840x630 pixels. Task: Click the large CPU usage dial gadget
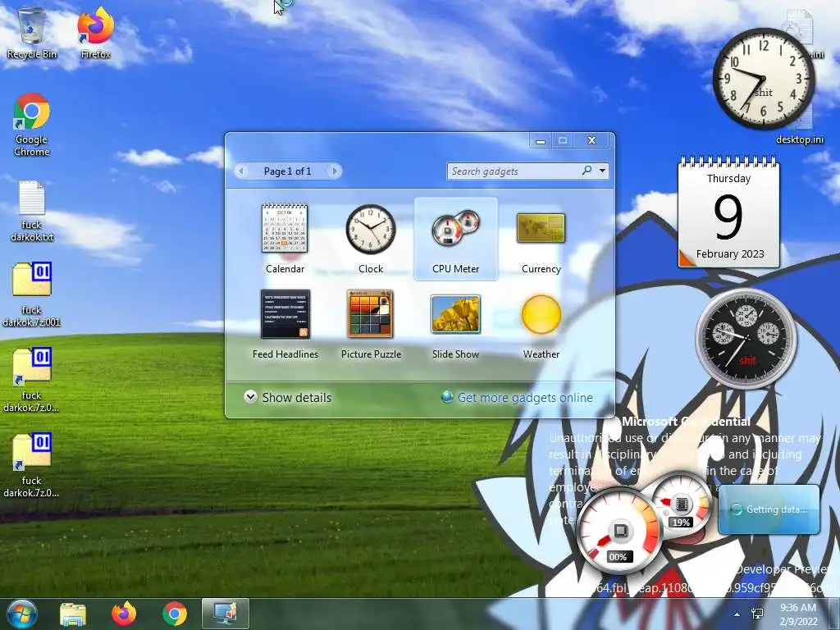(x=620, y=530)
